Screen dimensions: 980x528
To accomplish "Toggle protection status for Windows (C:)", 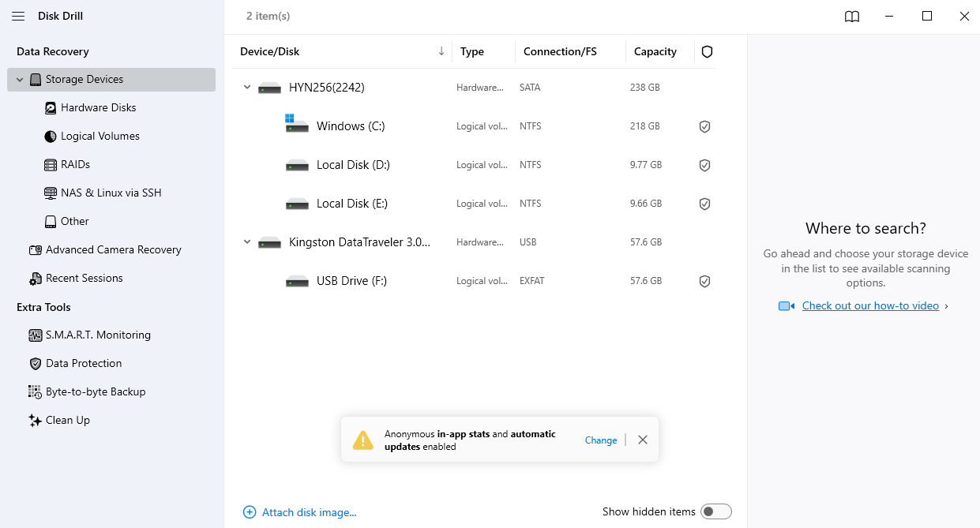I will coord(704,126).
